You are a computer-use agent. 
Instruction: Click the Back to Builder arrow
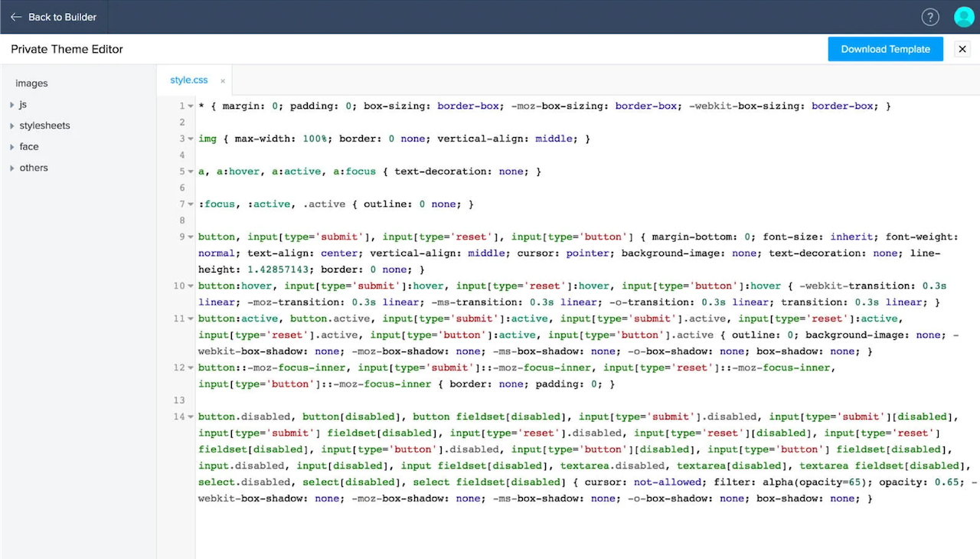pyautogui.click(x=16, y=17)
